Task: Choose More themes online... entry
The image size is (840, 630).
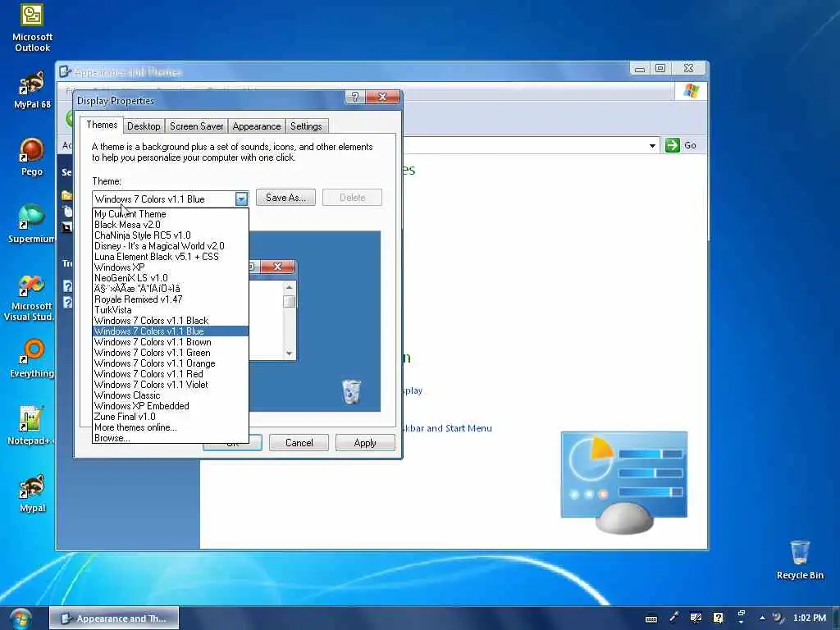Action: (x=171, y=427)
